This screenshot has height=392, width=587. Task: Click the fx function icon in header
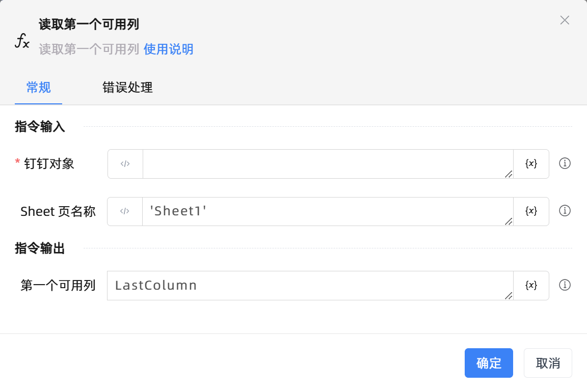22,41
